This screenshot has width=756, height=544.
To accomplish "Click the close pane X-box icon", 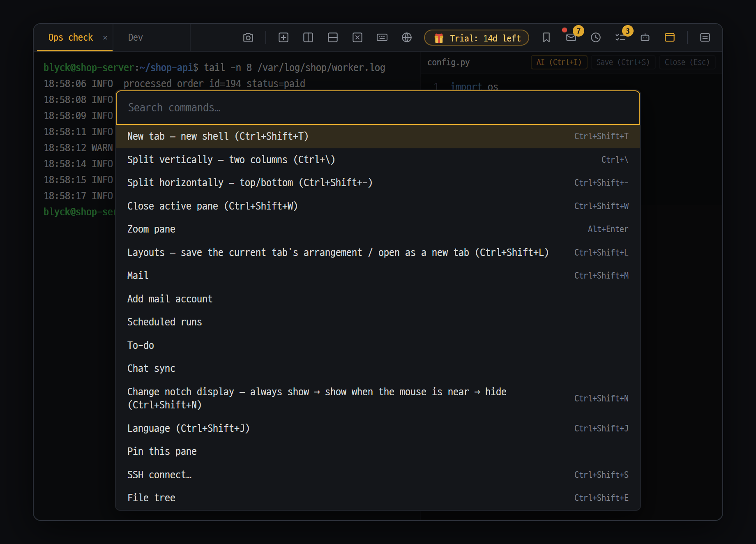I will tap(357, 38).
